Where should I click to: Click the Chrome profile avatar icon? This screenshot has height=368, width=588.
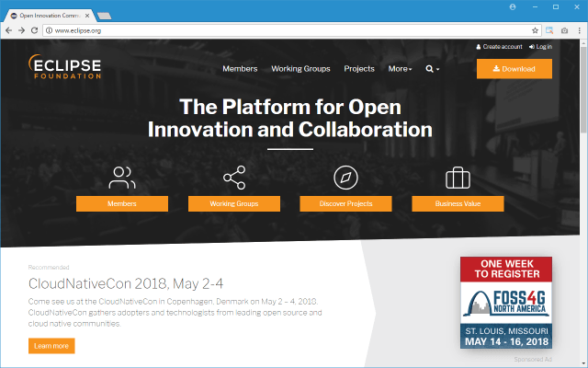[x=513, y=6]
